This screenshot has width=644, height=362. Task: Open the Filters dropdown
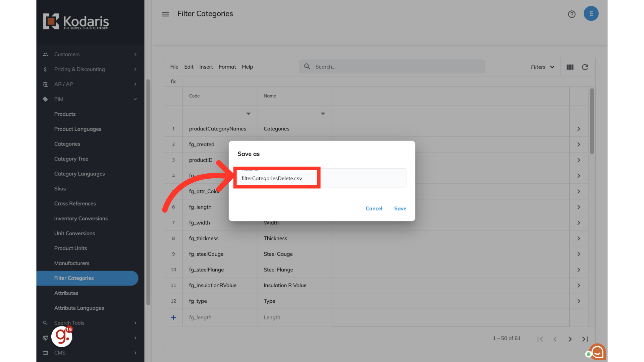pos(542,67)
